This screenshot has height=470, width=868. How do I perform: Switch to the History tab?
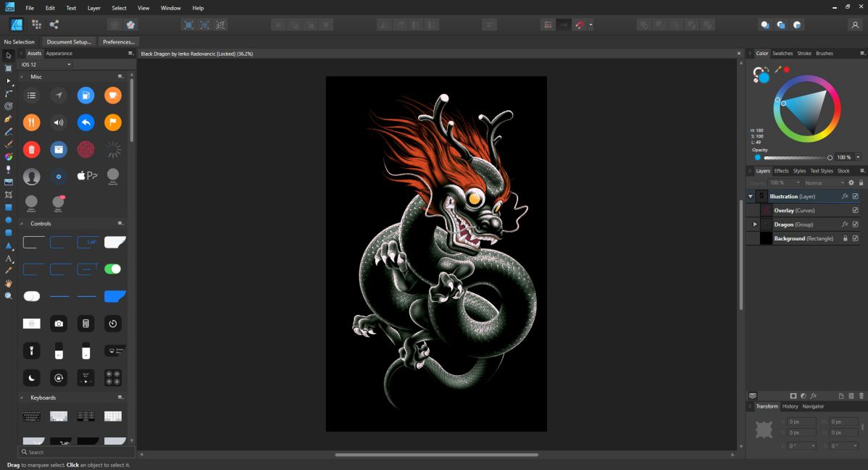(790, 406)
